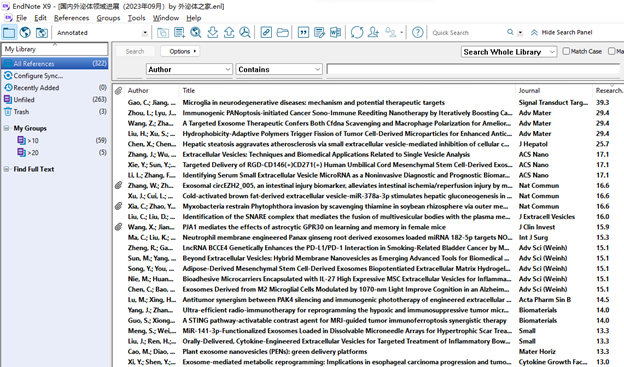
Task: Click the My Library panel header
Action: pyautogui.click(x=55, y=49)
